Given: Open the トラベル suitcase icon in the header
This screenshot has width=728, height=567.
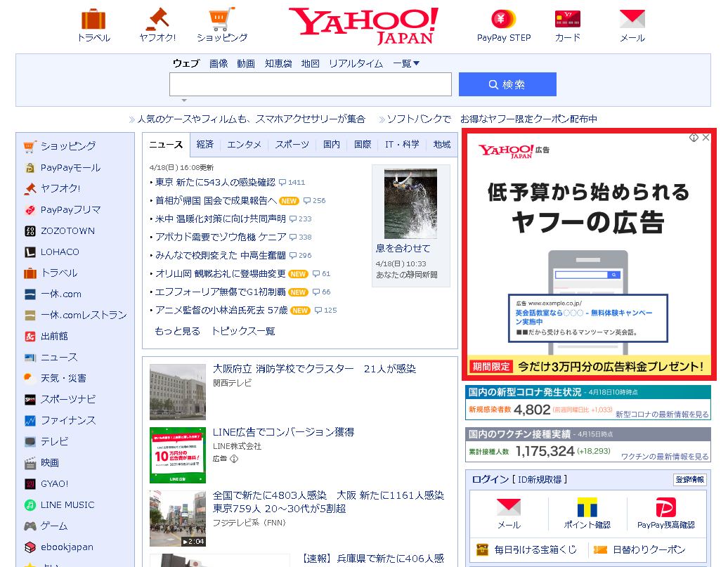Looking at the screenshot, I should [x=93, y=19].
